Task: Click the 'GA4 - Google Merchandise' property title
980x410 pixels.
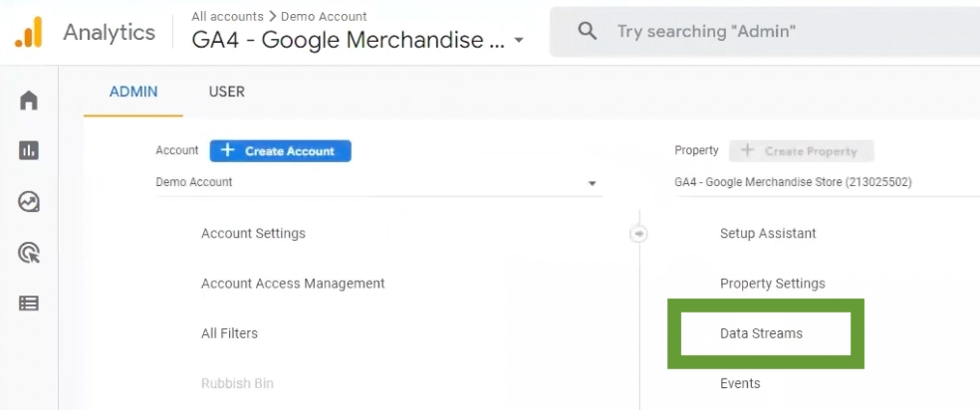Action: pos(348,40)
